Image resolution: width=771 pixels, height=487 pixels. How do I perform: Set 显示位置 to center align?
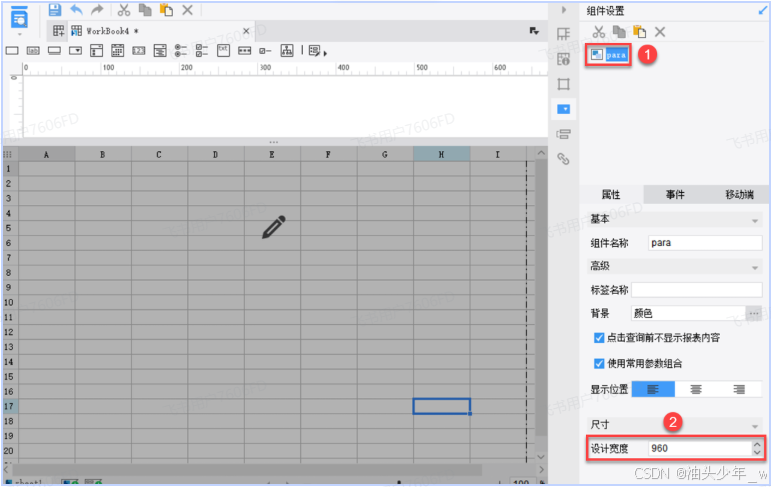[696, 389]
